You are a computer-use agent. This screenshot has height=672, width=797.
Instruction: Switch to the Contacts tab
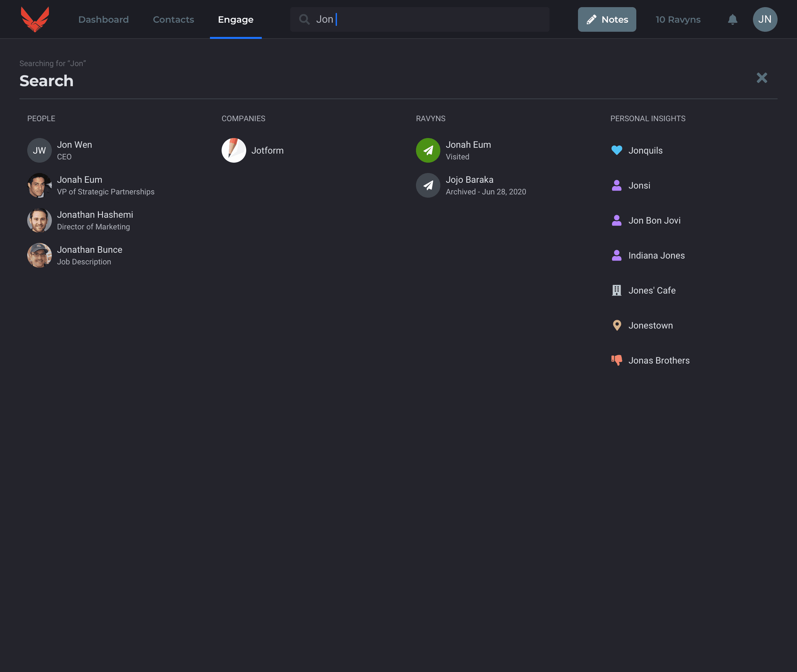click(x=173, y=19)
